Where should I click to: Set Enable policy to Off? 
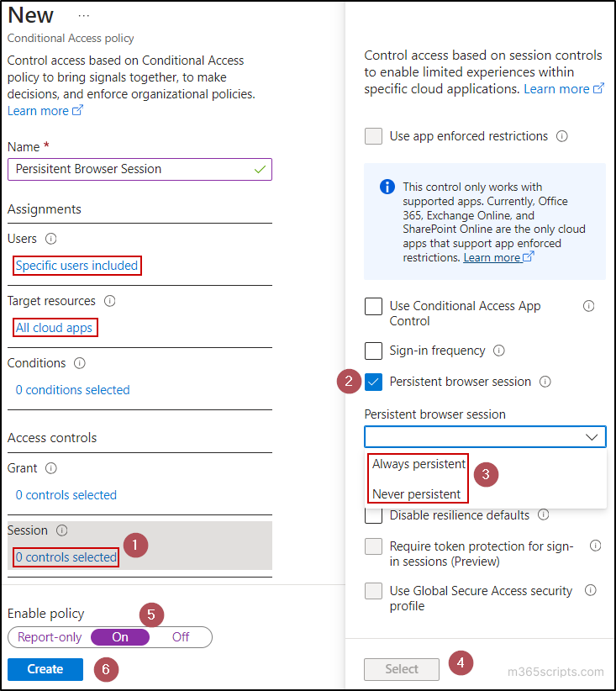(x=180, y=637)
